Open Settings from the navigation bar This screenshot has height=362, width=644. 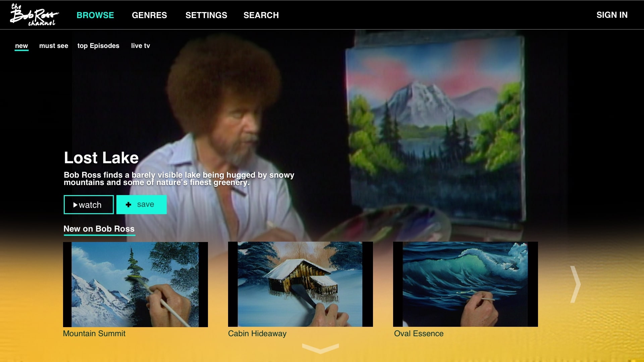tap(207, 15)
